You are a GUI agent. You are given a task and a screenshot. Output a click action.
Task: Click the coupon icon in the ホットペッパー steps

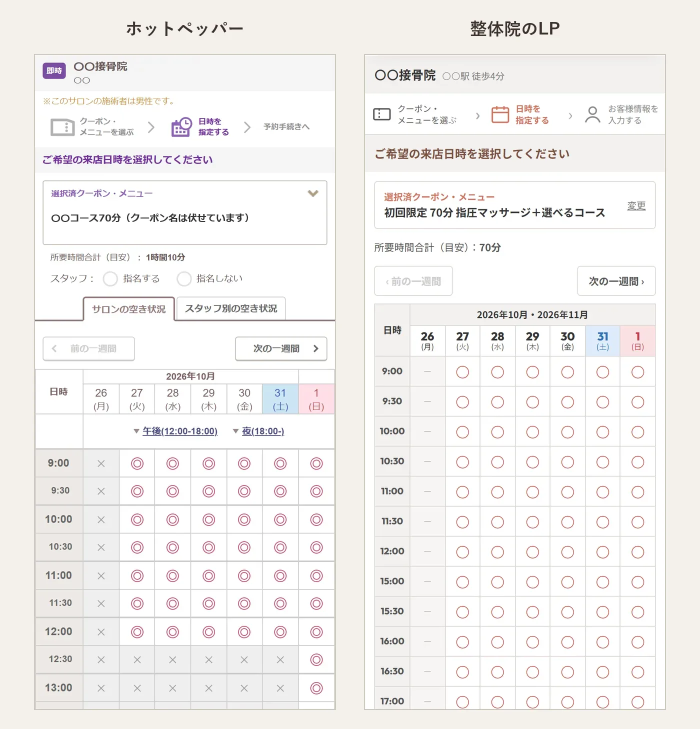pos(62,127)
